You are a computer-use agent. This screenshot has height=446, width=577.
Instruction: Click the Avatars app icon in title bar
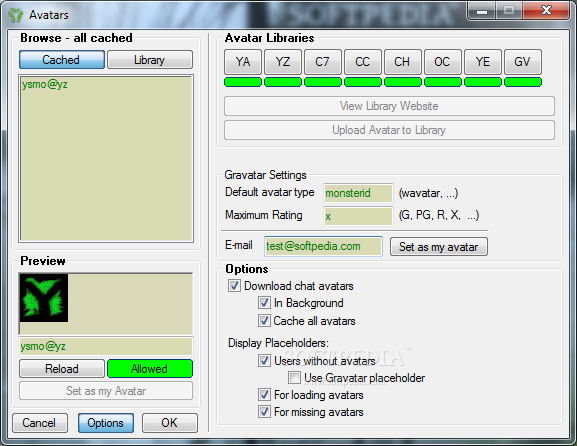16,15
